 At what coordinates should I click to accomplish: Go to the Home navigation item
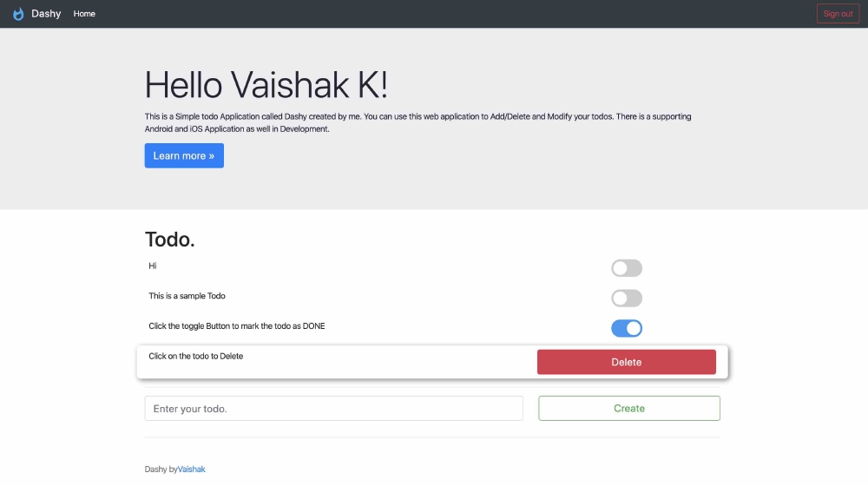point(84,14)
